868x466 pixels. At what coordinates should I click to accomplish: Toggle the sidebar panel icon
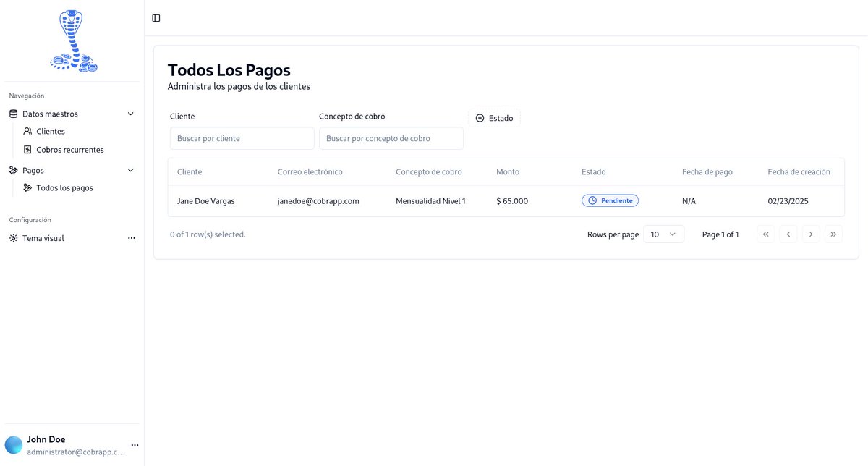156,17
